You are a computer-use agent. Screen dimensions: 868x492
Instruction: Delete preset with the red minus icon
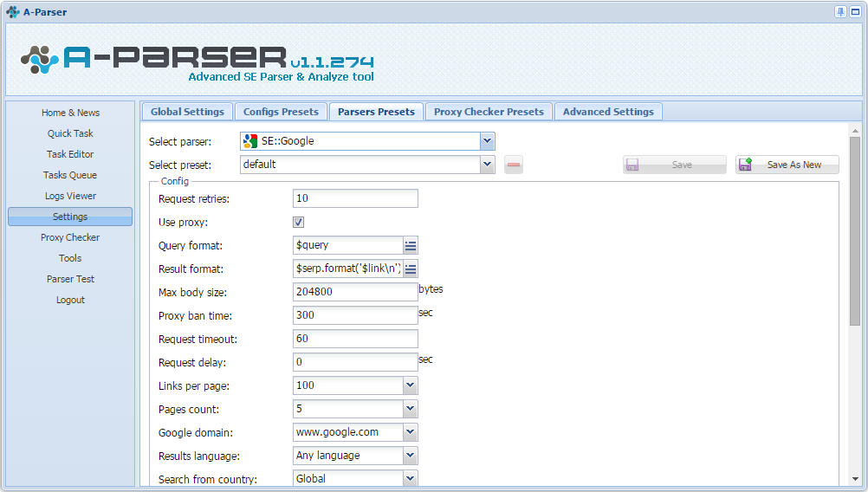point(514,165)
